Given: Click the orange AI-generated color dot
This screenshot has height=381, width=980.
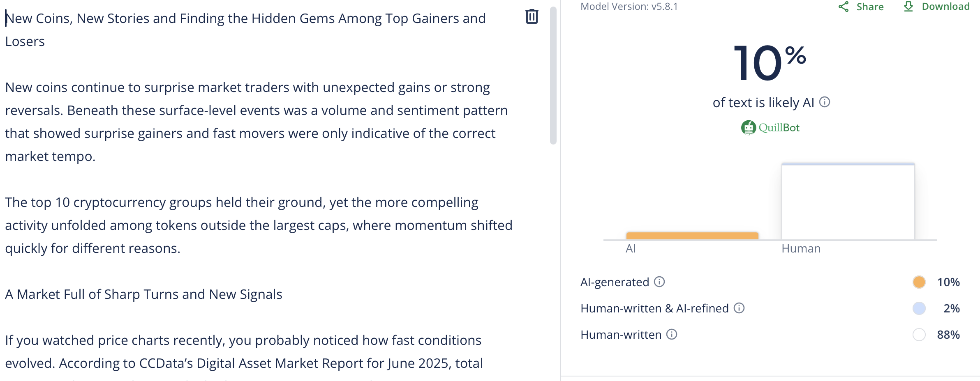Looking at the screenshot, I should 919,282.
